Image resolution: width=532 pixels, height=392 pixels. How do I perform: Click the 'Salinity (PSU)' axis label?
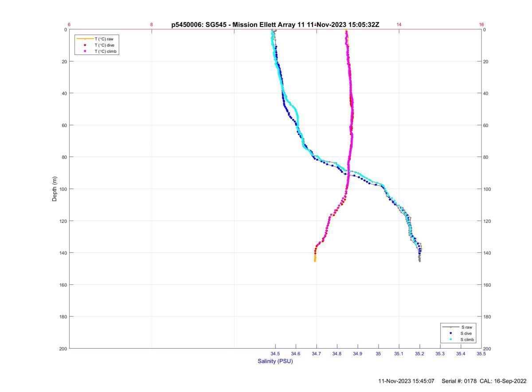click(x=275, y=361)
